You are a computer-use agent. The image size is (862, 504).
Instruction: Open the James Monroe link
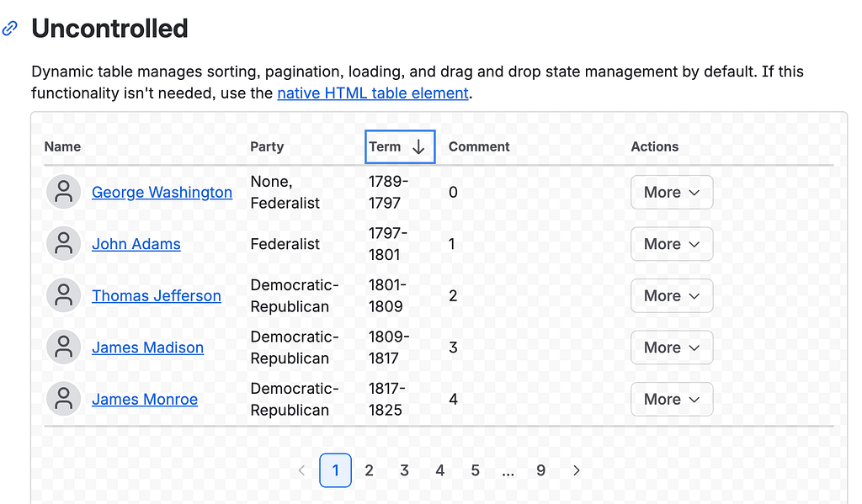pyautogui.click(x=145, y=399)
